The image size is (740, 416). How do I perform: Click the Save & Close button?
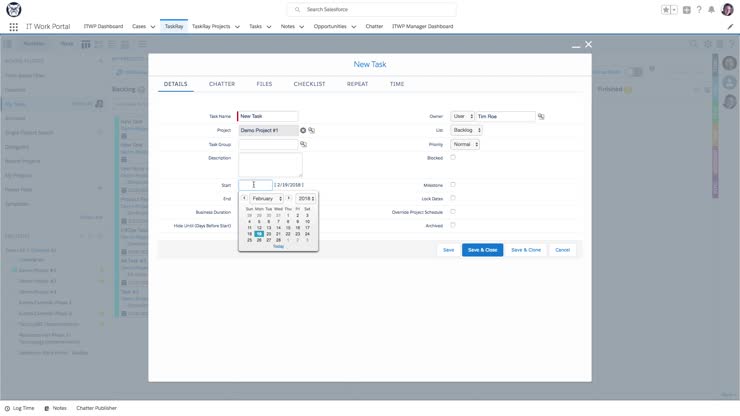point(482,250)
